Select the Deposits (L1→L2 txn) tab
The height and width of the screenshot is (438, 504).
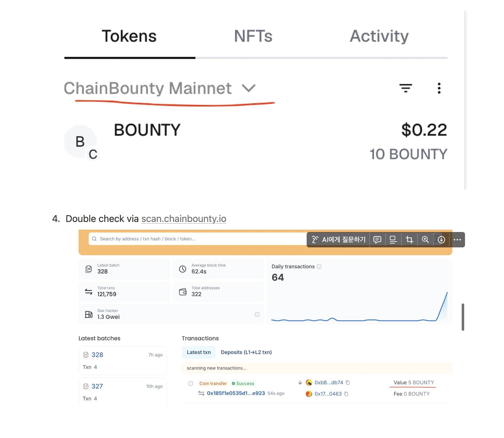coord(246,352)
